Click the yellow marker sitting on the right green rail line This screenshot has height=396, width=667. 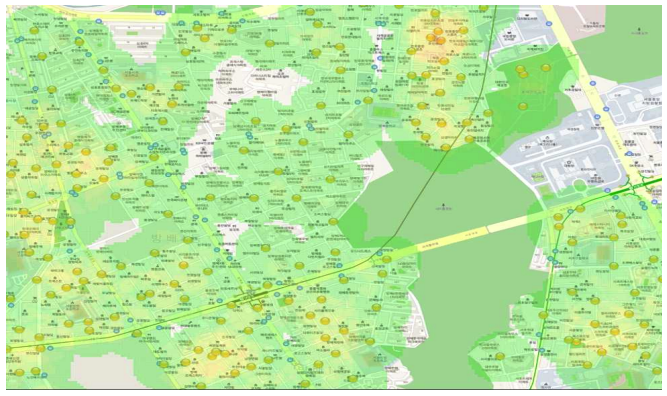click(x=543, y=315)
